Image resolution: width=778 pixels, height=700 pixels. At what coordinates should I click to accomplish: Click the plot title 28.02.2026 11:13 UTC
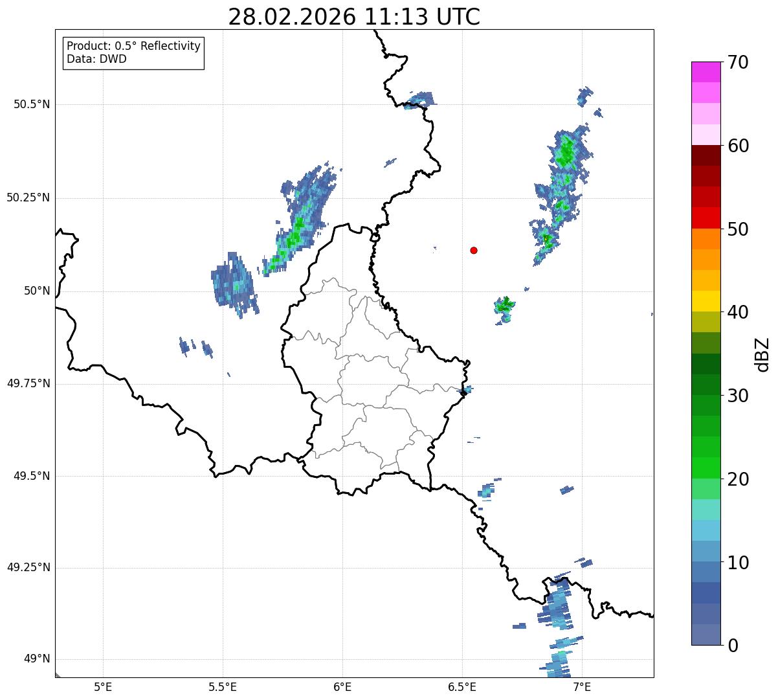click(x=354, y=17)
